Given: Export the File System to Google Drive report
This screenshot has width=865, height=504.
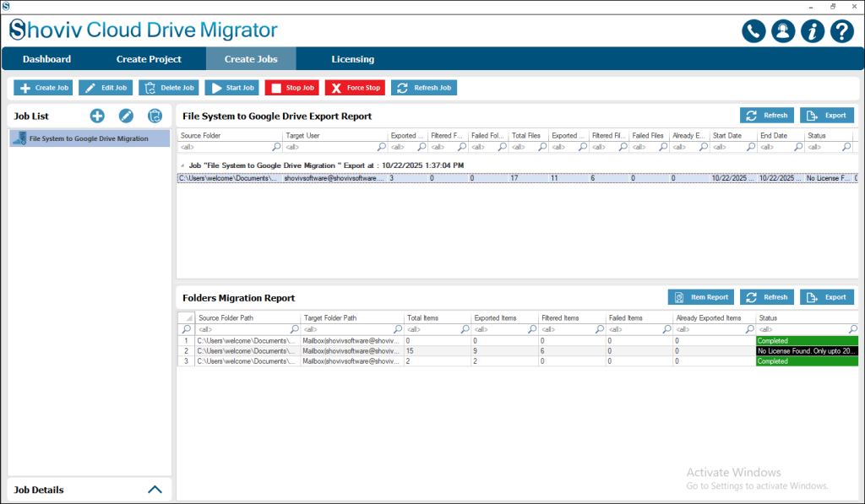Looking at the screenshot, I should point(827,116).
